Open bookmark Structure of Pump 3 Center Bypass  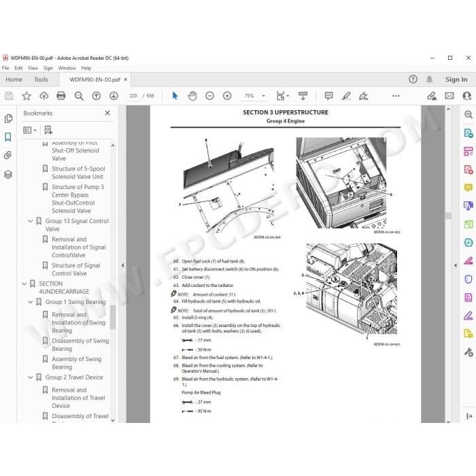click(x=78, y=199)
